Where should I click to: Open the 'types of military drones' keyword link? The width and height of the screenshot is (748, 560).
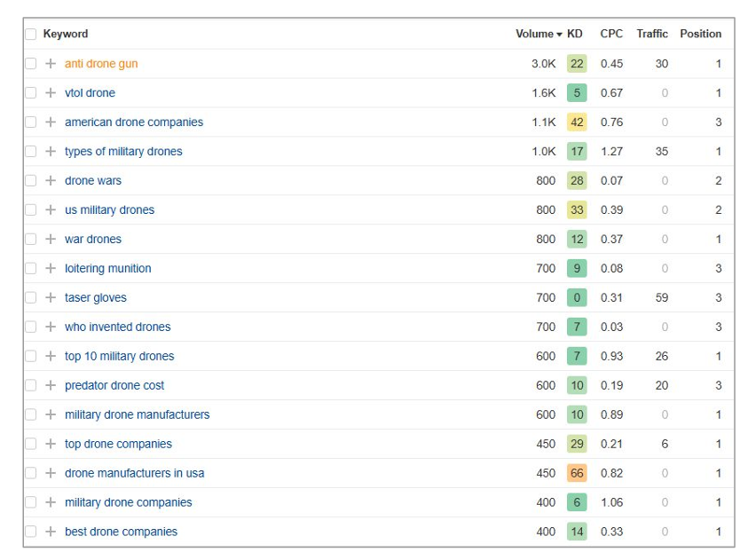click(x=123, y=152)
